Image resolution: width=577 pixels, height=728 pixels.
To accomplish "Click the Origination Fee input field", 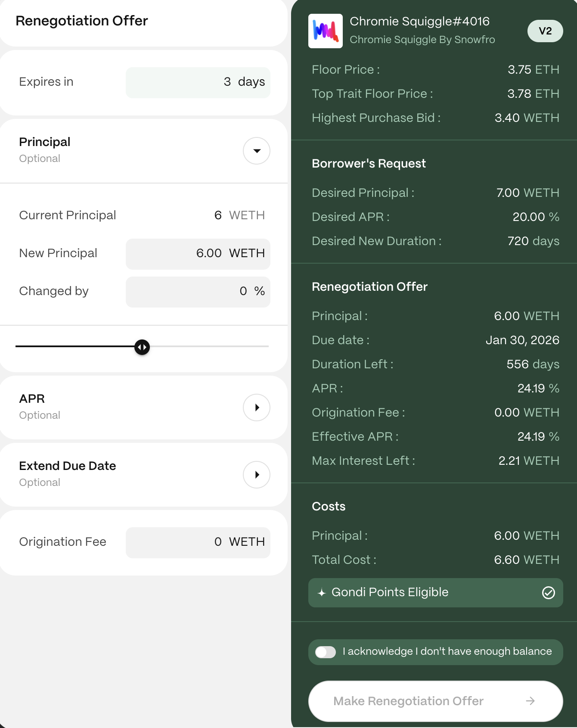I will (198, 542).
